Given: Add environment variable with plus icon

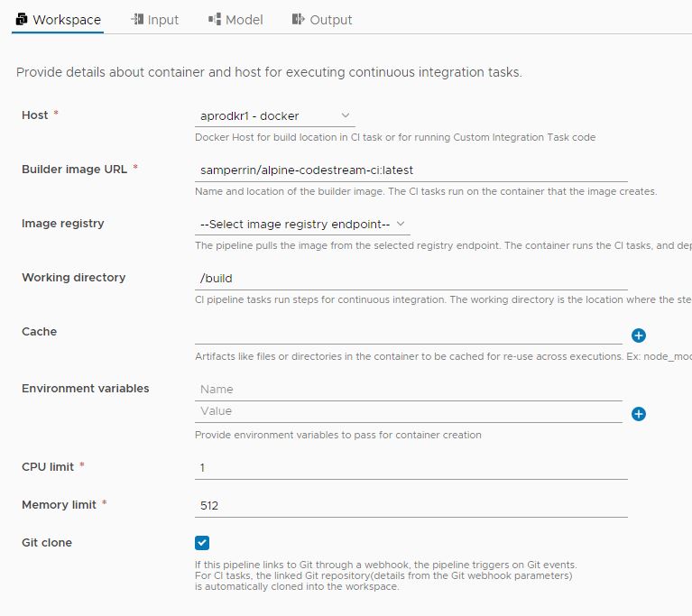Looking at the screenshot, I should point(638,414).
